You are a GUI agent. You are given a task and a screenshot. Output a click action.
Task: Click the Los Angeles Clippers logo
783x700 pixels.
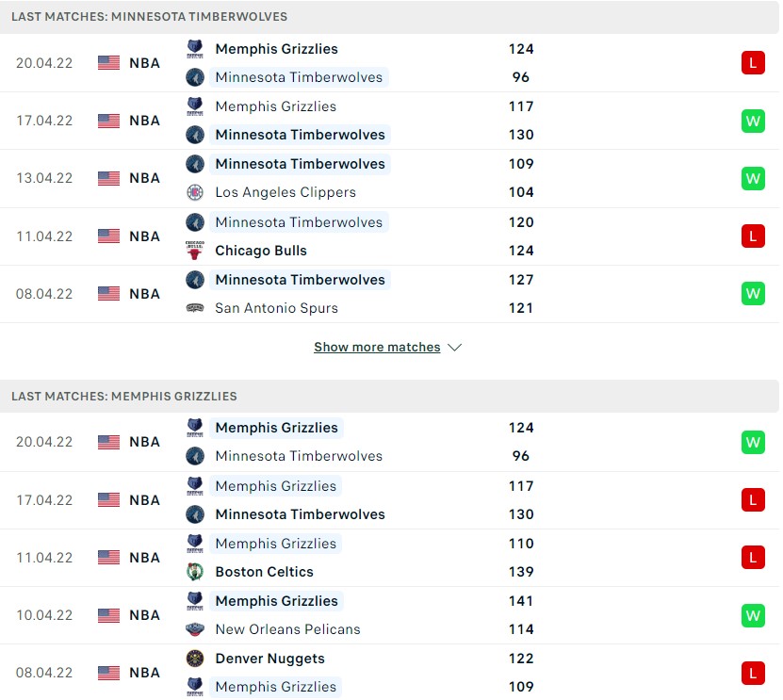[x=195, y=192]
